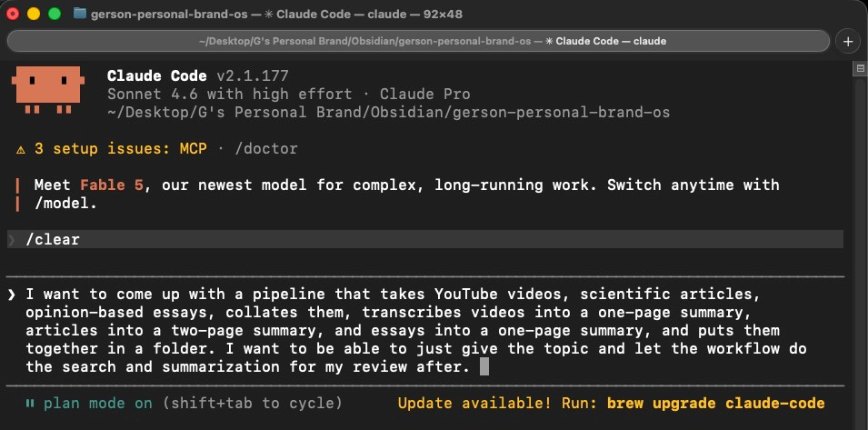The image size is (868, 430).
Task: Click the word 'YouTube' in the prompt
Action: (x=466, y=294)
